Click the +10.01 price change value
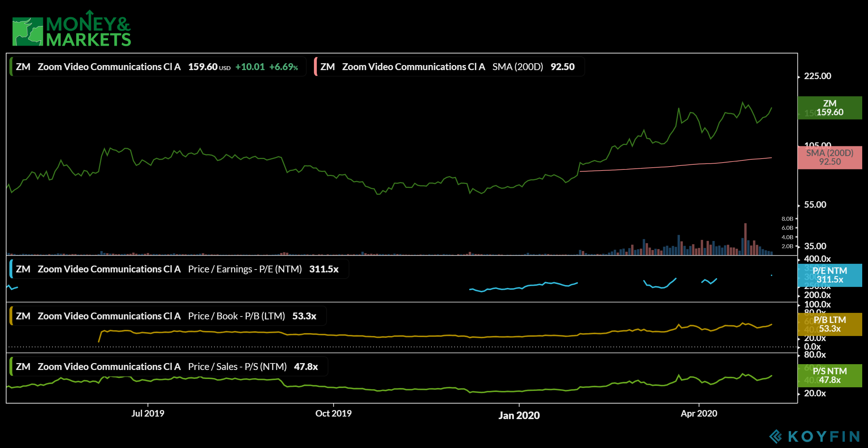The height and width of the screenshot is (448, 868). 250,67
